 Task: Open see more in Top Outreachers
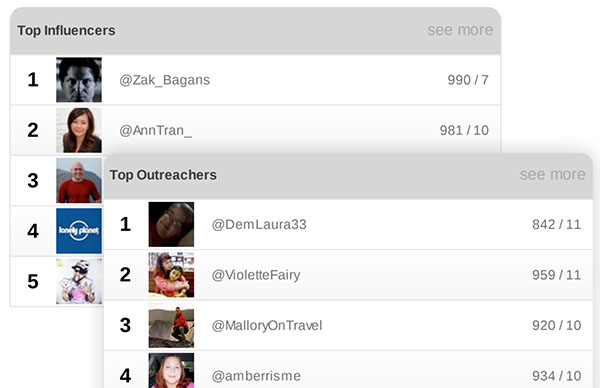[x=552, y=175]
